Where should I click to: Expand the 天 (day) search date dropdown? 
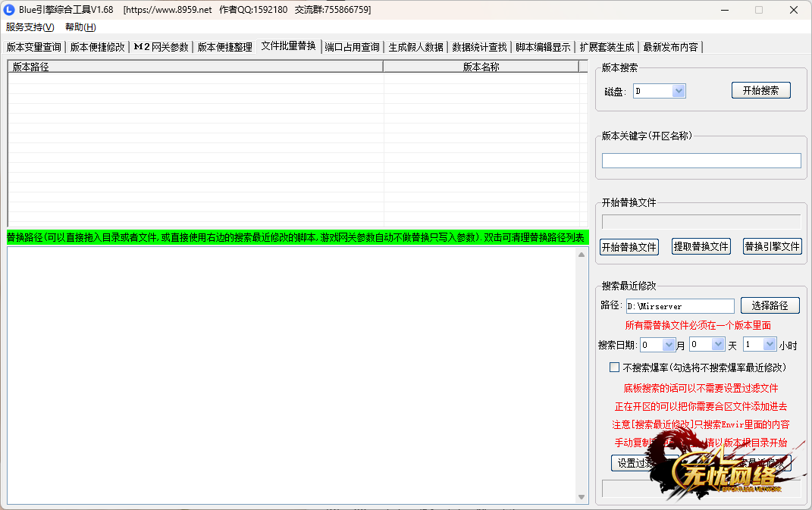[718, 345]
